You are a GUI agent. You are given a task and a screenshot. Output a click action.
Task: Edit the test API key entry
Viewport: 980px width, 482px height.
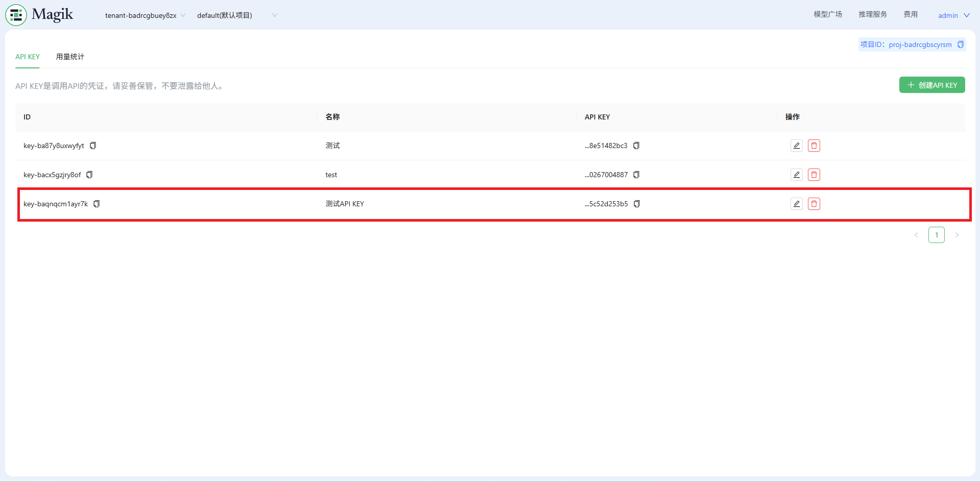(796, 175)
